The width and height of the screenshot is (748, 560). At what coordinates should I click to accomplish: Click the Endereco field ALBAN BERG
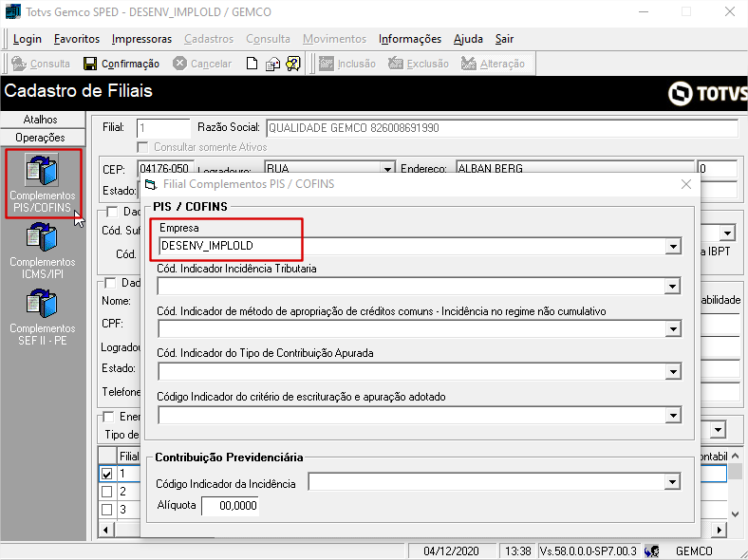point(575,167)
